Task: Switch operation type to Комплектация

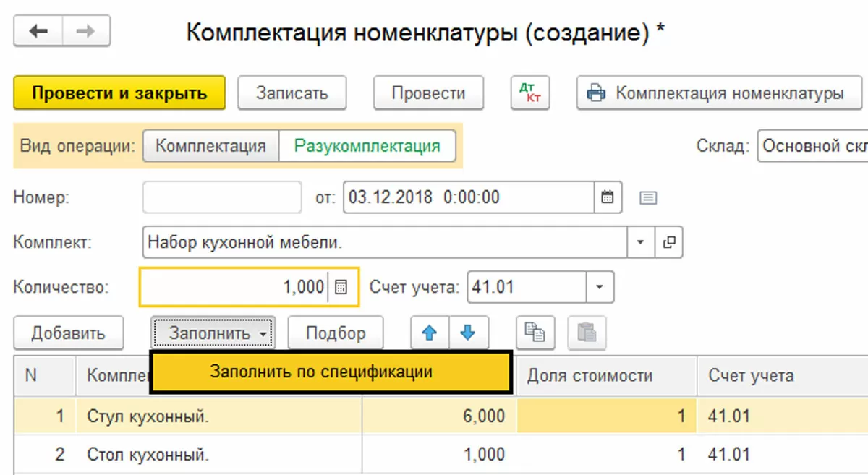Action: click(x=210, y=146)
